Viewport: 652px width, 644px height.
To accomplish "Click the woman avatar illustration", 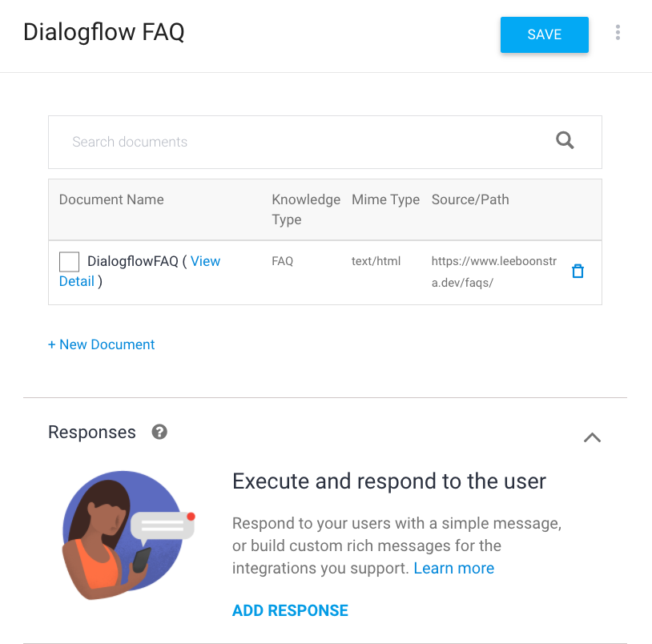I will (x=127, y=535).
